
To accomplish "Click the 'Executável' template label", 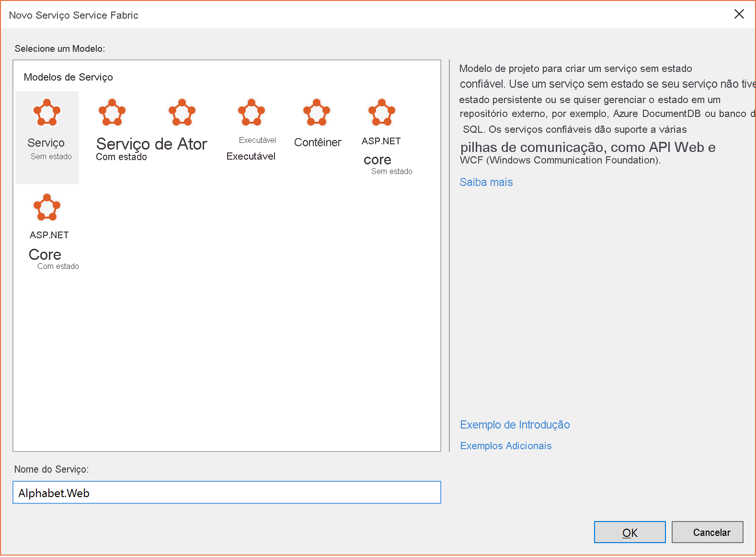I will pyautogui.click(x=251, y=156).
